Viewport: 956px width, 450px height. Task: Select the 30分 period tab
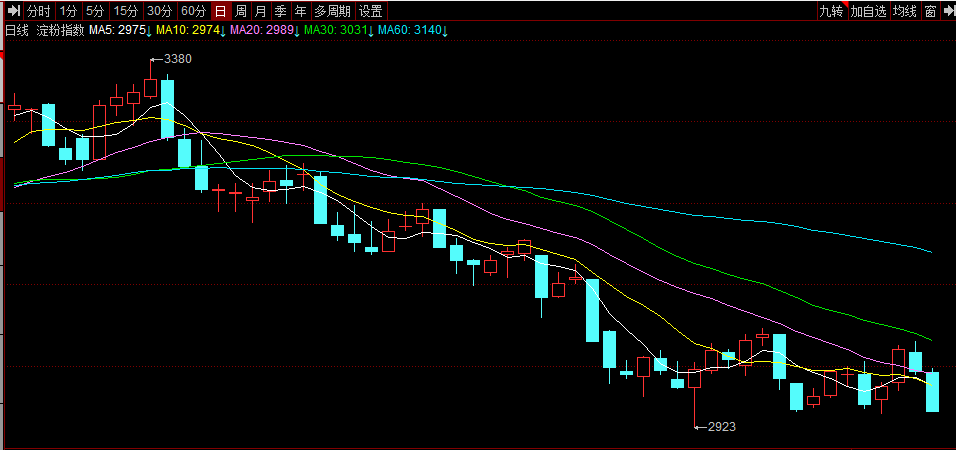pos(160,10)
